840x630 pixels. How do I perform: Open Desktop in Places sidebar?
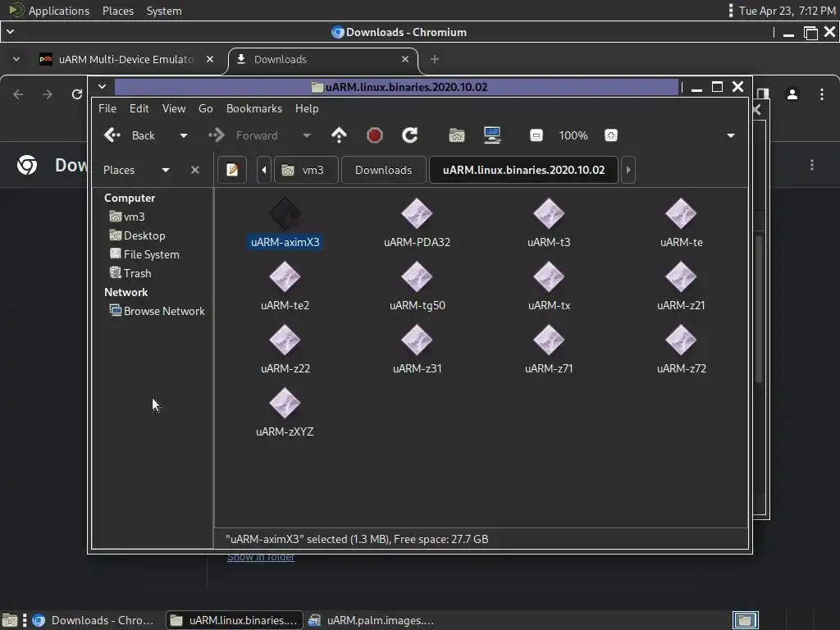click(x=137, y=235)
